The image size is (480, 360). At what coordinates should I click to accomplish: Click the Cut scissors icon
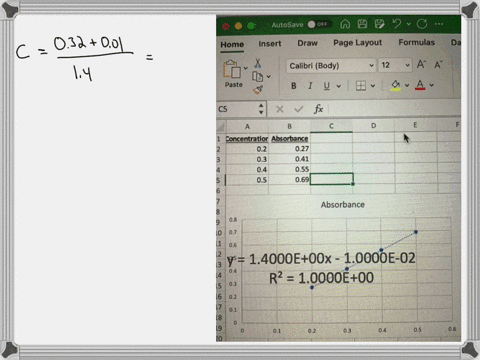(x=258, y=63)
